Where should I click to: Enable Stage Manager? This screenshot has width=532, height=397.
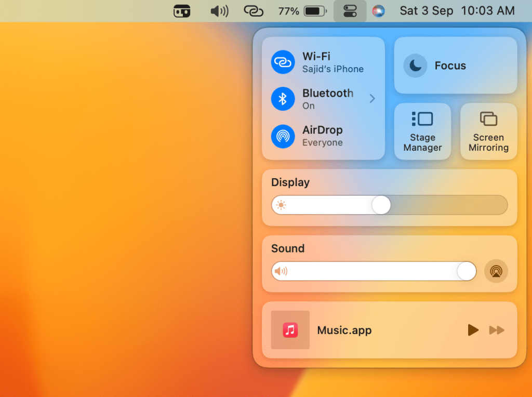[422, 131]
